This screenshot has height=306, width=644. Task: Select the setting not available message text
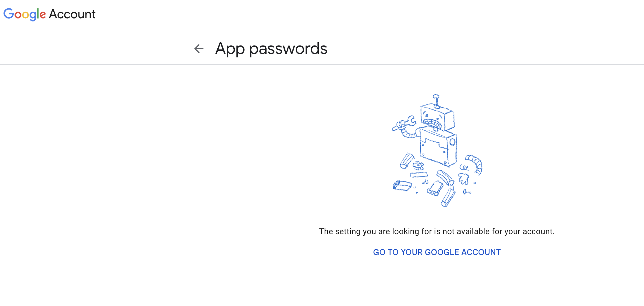point(436,231)
